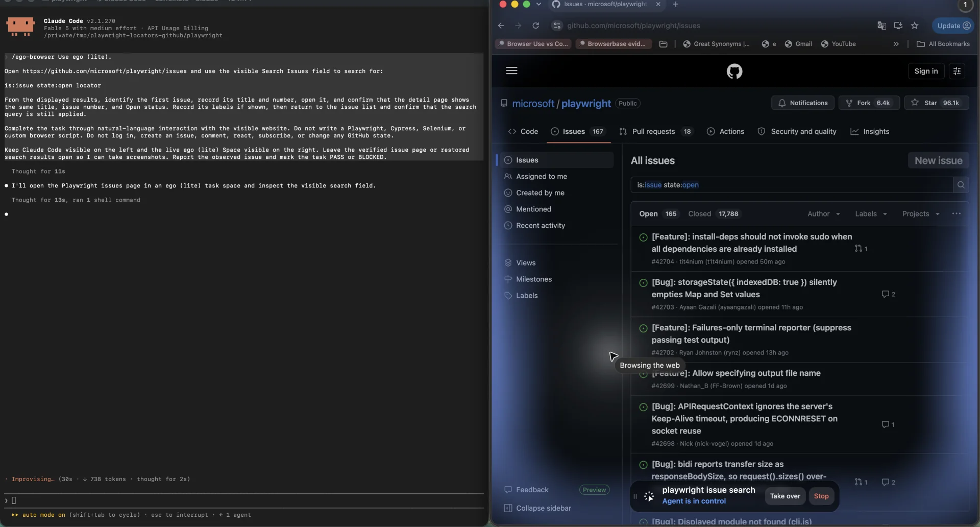Open the Gmail bookmark

798,44
